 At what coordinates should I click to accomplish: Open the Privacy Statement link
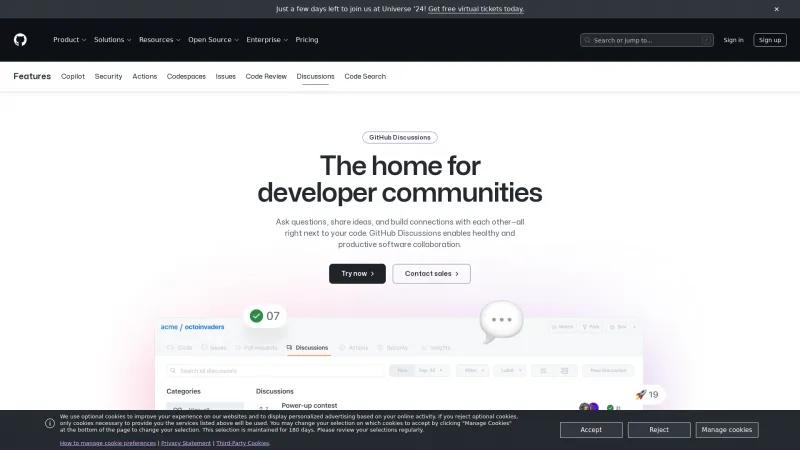[186, 443]
